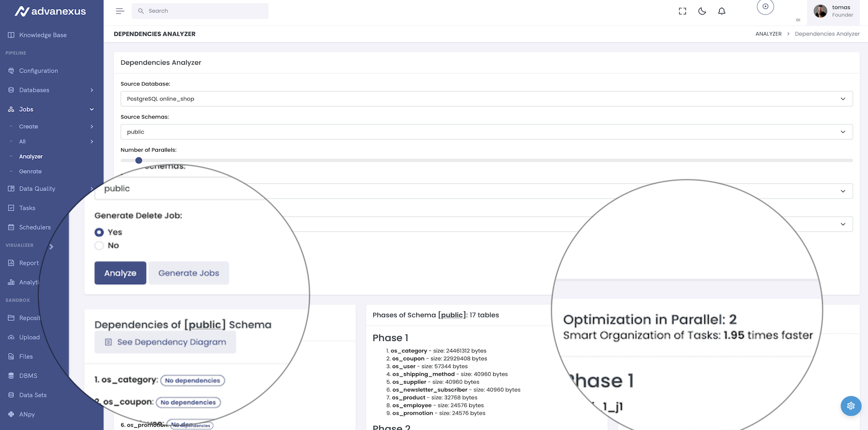Image resolution: width=868 pixels, height=430 pixels.
Task: Click the os_employee row in Phase 1
Action: click(438, 405)
